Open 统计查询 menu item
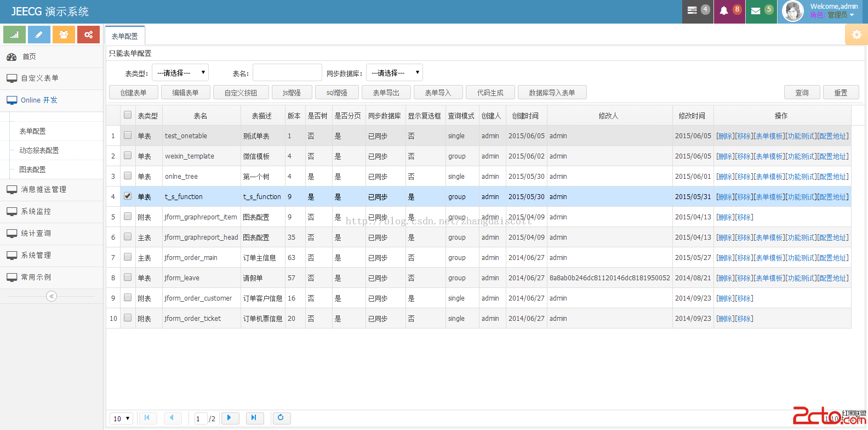 52,234
